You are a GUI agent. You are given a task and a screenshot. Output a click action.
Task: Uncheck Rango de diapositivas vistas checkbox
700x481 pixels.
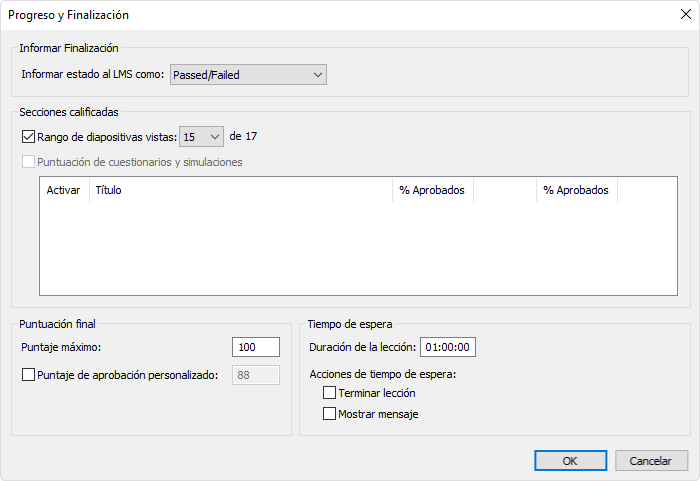[28, 137]
